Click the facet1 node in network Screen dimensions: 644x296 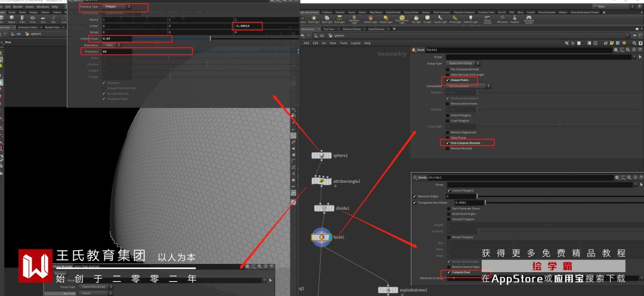(321, 237)
